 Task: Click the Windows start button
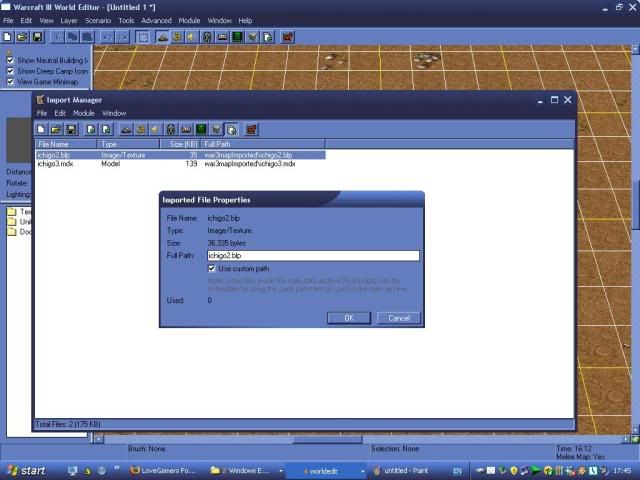[26, 471]
